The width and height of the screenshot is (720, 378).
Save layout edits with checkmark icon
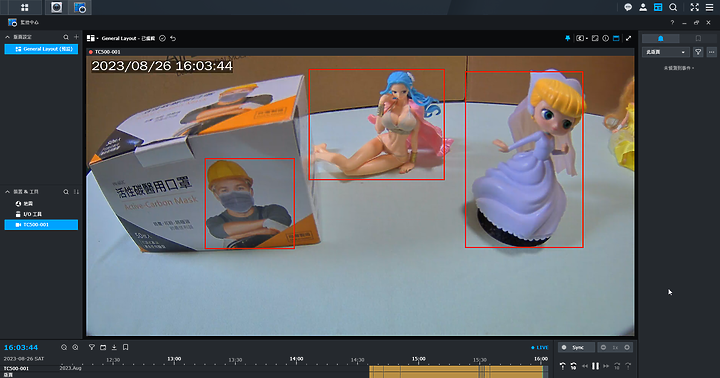(x=163, y=39)
